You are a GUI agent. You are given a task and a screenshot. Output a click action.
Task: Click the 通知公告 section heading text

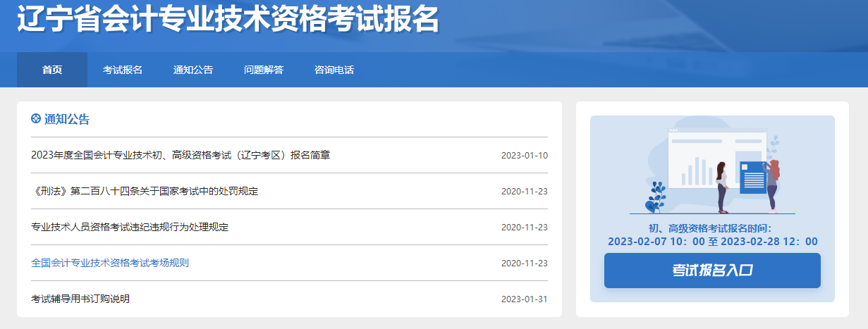click(67, 119)
